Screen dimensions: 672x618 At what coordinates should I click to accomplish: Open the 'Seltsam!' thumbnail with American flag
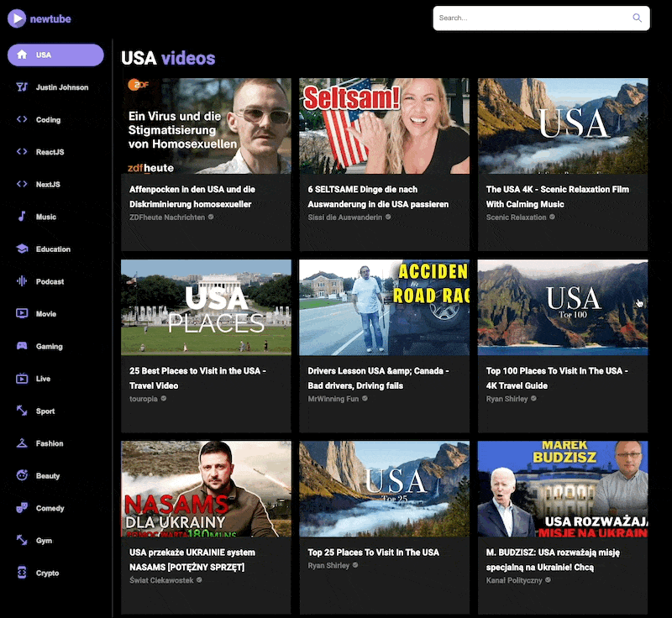[x=384, y=126]
